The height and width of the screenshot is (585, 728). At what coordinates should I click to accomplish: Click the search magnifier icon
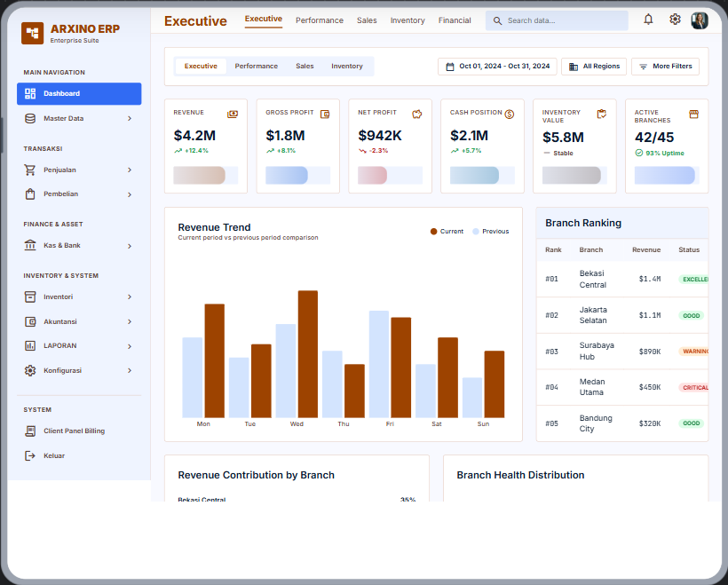click(x=497, y=21)
